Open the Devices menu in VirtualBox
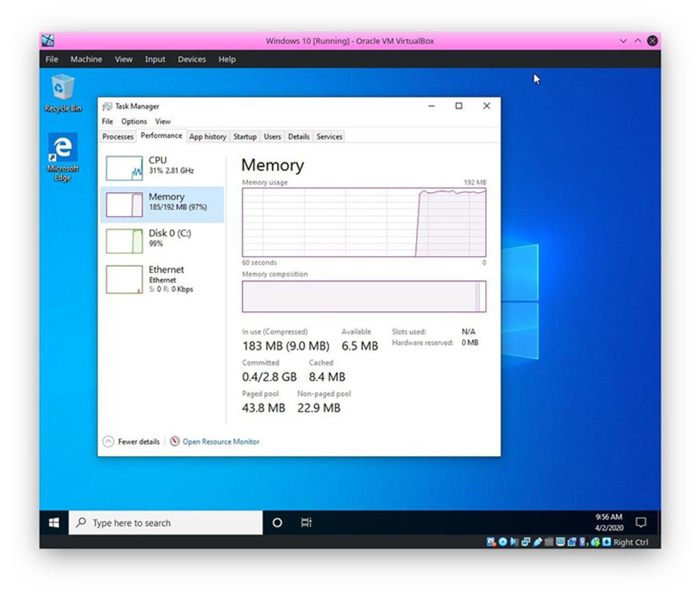The image size is (700, 596). tap(191, 59)
